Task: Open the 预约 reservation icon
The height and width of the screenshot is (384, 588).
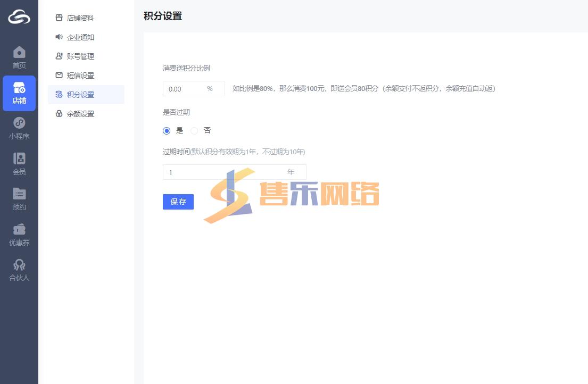Action: point(19,194)
